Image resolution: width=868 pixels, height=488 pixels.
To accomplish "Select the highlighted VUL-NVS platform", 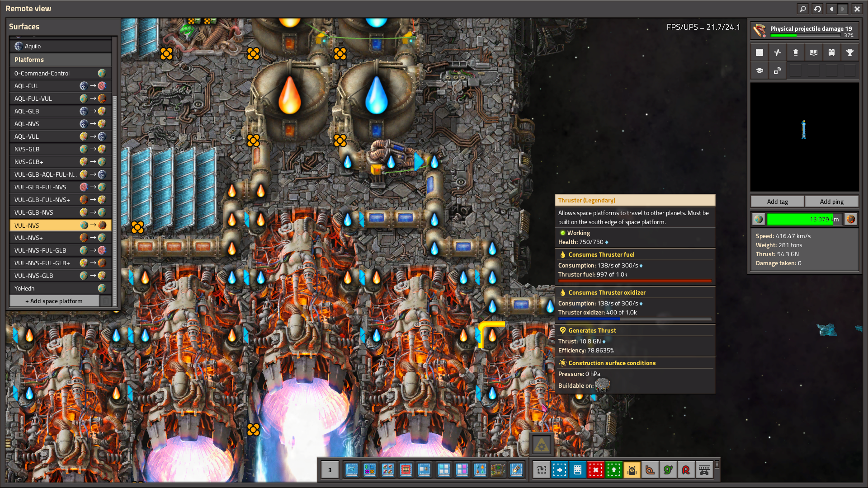I will [61, 225].
